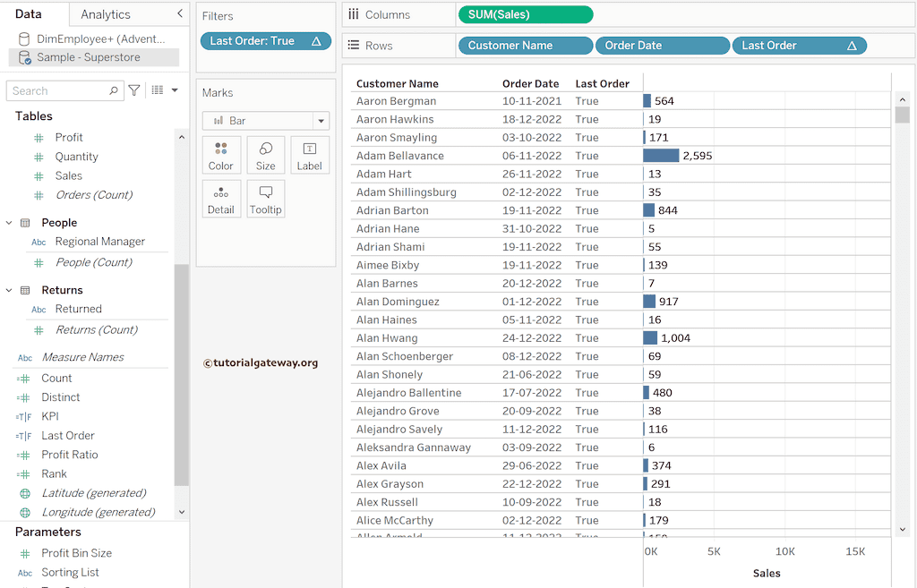Viewport: 917px width, 588px height.
Task: Select the Measure Names field
Action: pyautogui.click(x=82, y=357)
